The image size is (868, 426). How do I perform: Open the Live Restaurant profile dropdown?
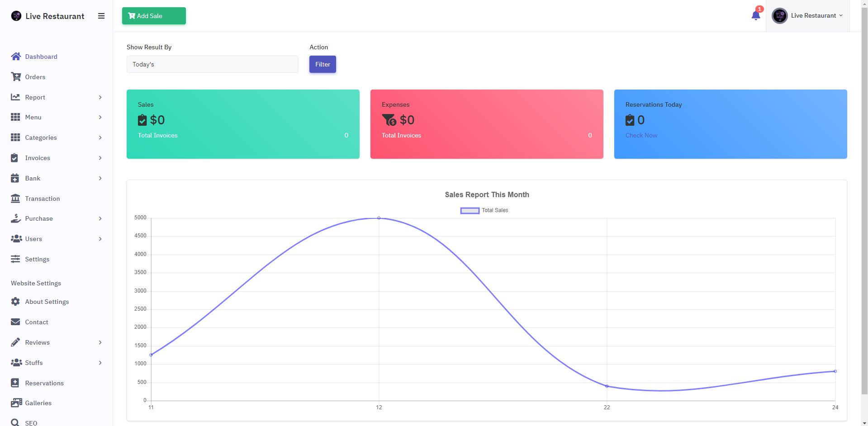[x=808, y=16]
